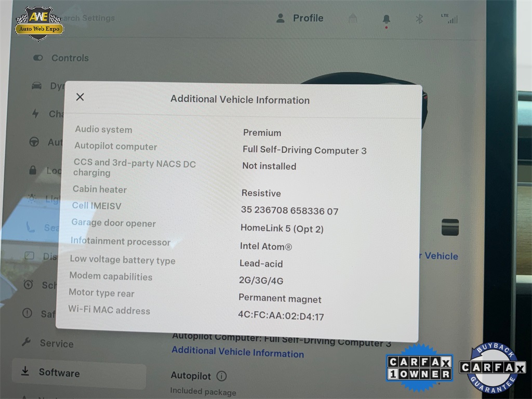Select the Display icon in sidebar
The image size is (532, 399).
pos(30,256)
